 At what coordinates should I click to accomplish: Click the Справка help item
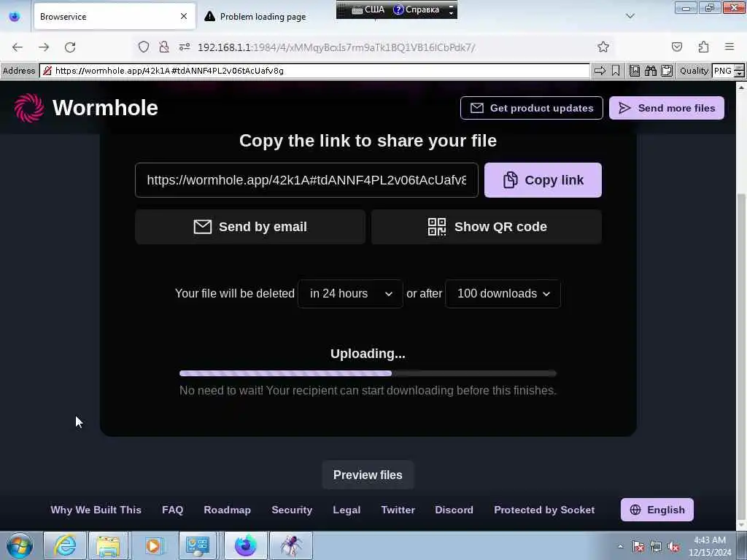point(417,9)
